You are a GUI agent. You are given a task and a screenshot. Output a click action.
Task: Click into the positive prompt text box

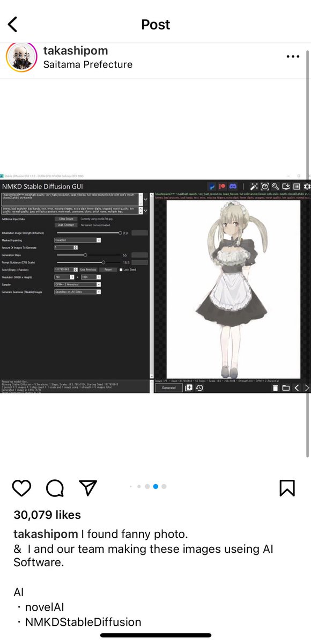coord(71,199)
